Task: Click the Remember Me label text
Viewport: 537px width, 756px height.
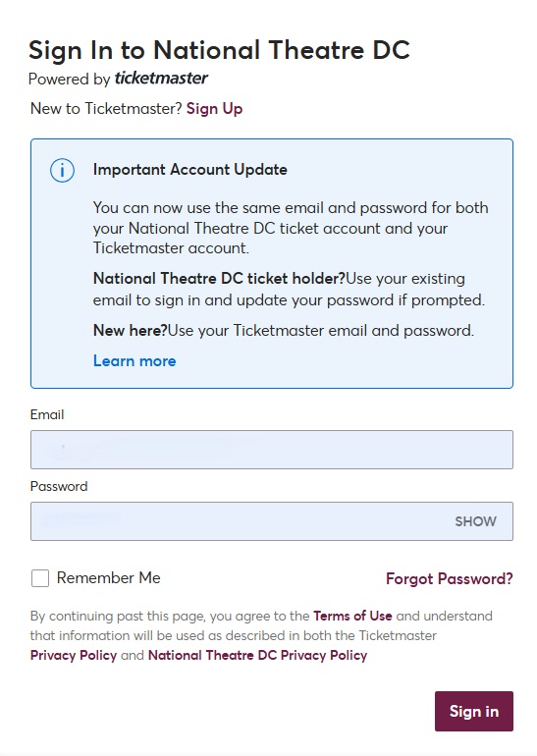Action: point(108,577)
